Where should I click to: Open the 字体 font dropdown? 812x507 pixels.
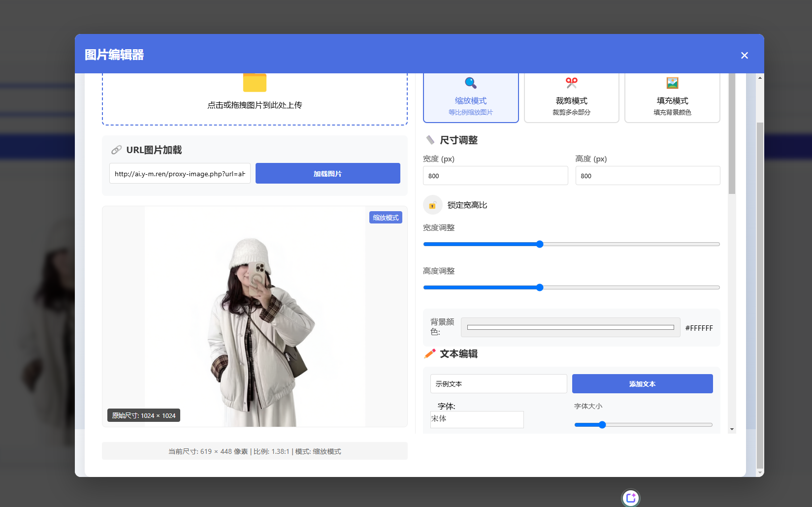[x=477, y=419]
